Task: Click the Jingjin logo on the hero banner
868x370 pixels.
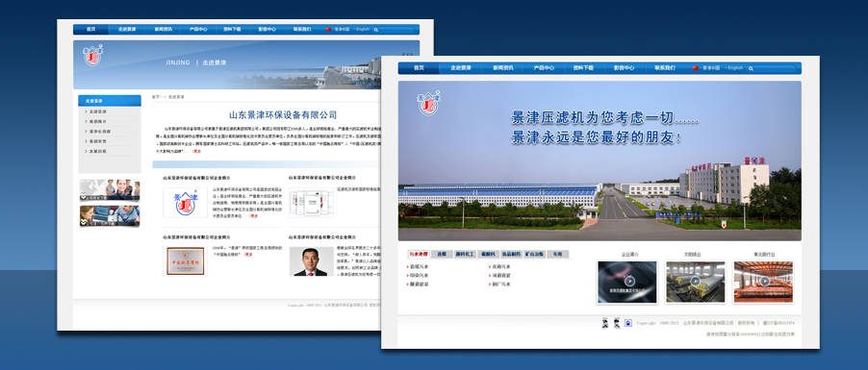Action: point(428,102)
